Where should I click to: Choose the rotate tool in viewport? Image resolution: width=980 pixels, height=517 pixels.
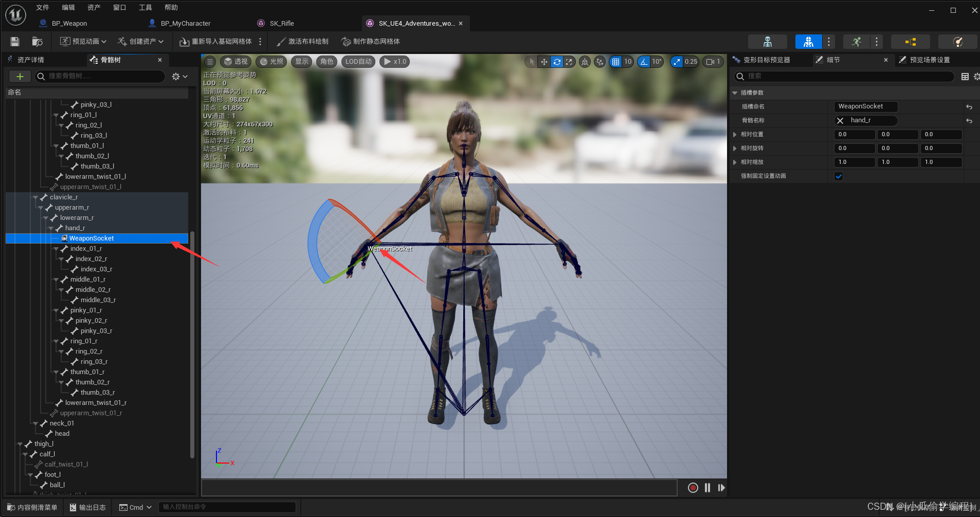coord(557,62)
